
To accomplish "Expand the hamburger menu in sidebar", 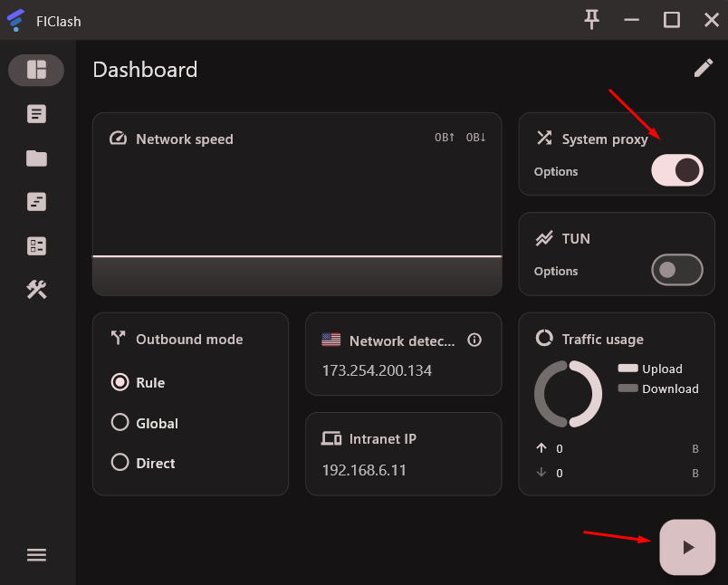I will pos(36,555).
